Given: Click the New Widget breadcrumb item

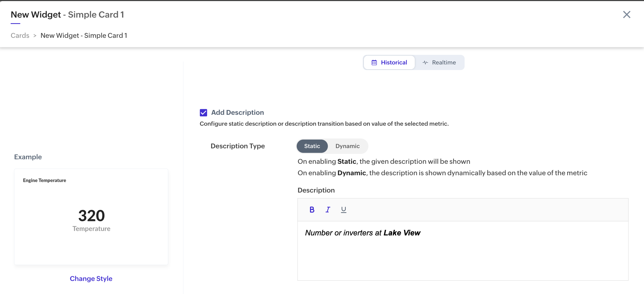Looking at the screenshot, I should click(x=84, y=35).
